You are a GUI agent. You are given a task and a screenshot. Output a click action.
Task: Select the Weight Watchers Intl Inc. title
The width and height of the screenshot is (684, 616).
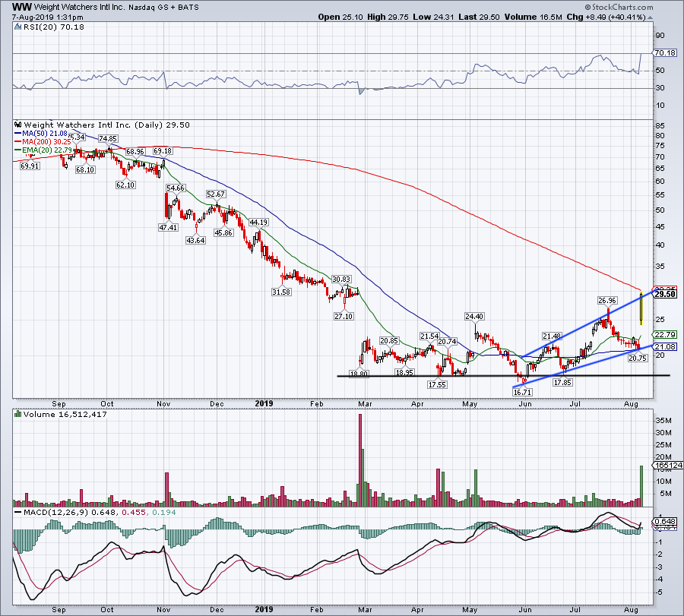coord(80,8)
